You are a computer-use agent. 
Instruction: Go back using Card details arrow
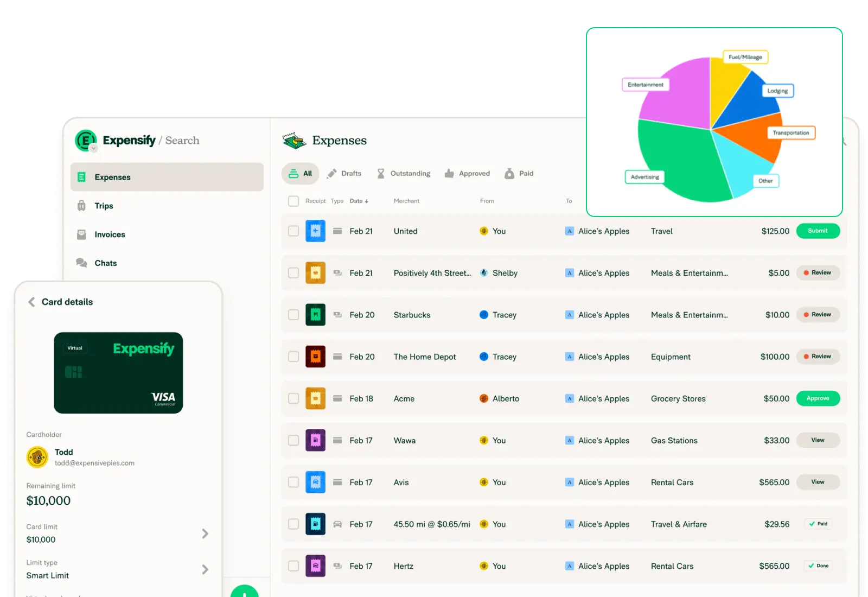31,302
